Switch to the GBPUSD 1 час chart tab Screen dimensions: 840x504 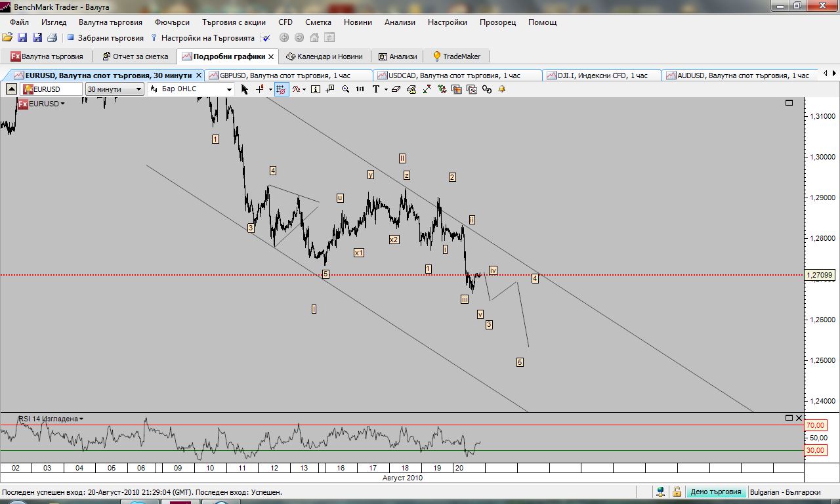[x=289, y=75]
